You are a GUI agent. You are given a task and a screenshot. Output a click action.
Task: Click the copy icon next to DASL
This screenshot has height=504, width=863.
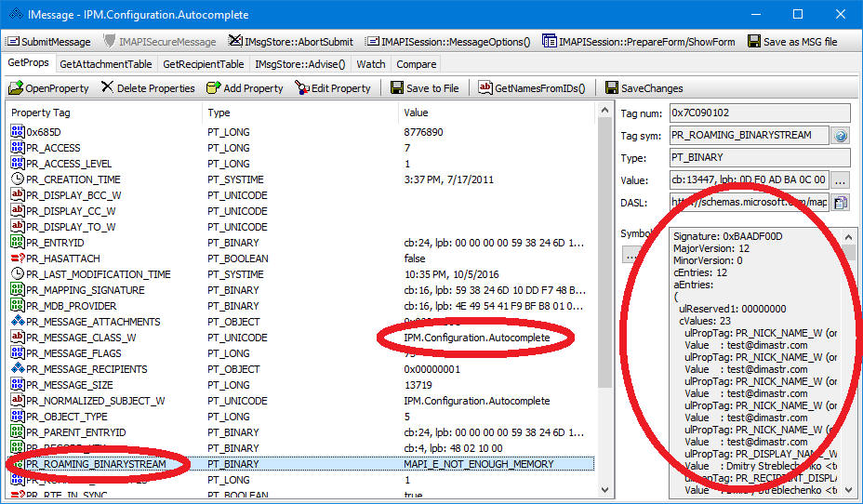pos(840,203)
